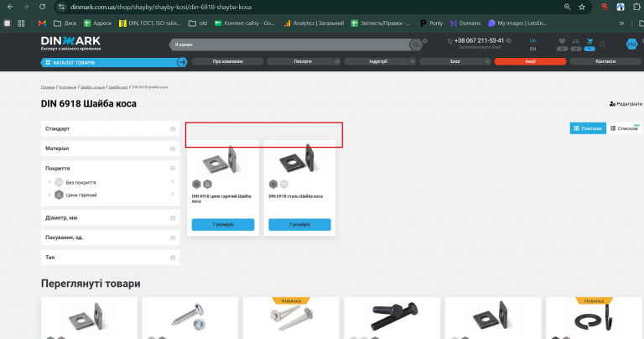The width and height of the screenshot is (644, 339).
Task: Click the Редагувати link
Action: [626, 104]
